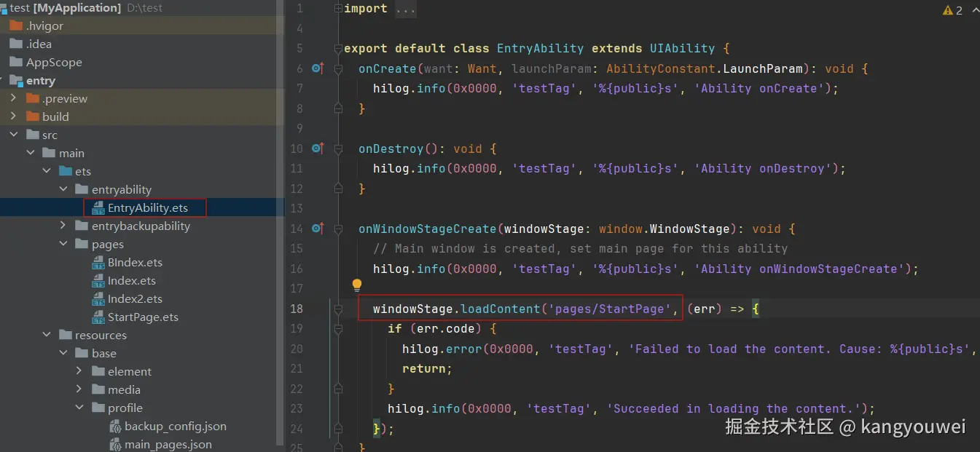Click the 'pages/StartPage' string in the code
This screenshot has height=452, width=980.
coord(610,309)
